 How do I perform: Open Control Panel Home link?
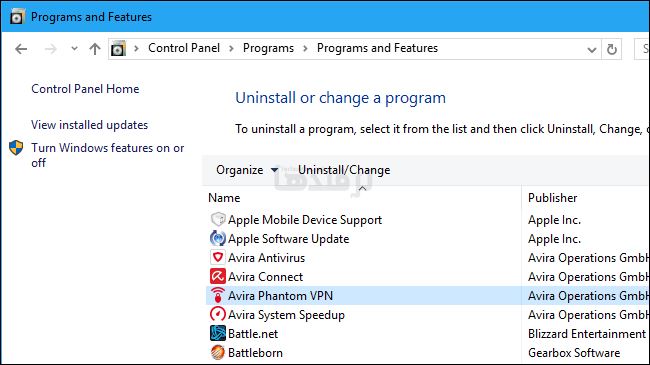pos(85,89)
